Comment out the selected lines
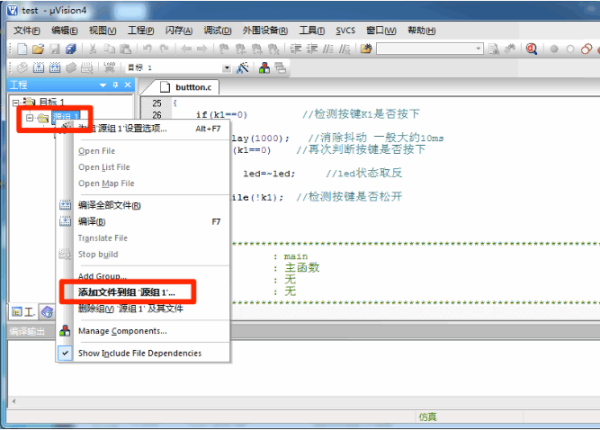The image size is (600, 430). pyautogui.click(x=328, y=49)
